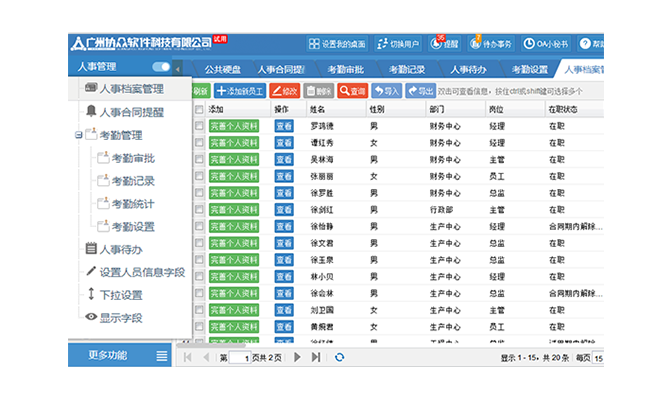Image resolution: width=670 pixels, height=412 pixels.
Task: Jump to the last page arrow
Action: tap(315, 357)
